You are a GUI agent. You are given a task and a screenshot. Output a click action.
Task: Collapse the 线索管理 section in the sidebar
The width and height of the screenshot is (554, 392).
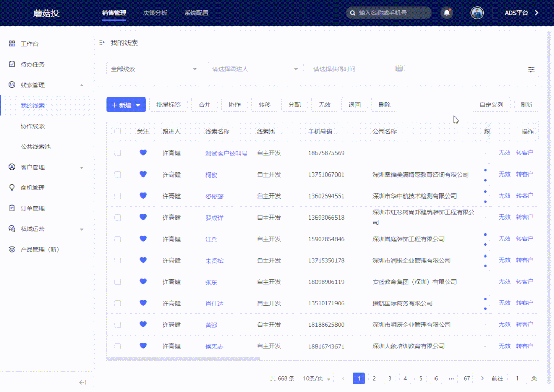(x=81, y=85)
